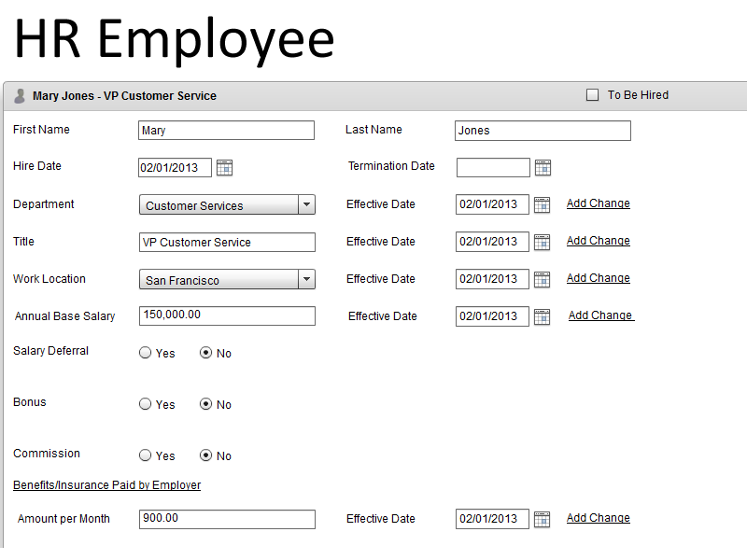Expand the Work Location dropdown
The image size is (747, 560).
306,280
